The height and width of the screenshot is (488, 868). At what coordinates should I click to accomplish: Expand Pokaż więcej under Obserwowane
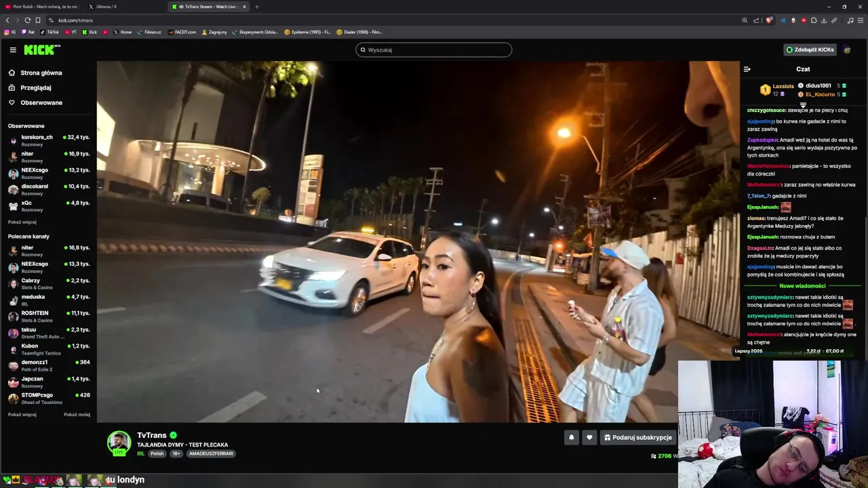[x=22, y=222]
